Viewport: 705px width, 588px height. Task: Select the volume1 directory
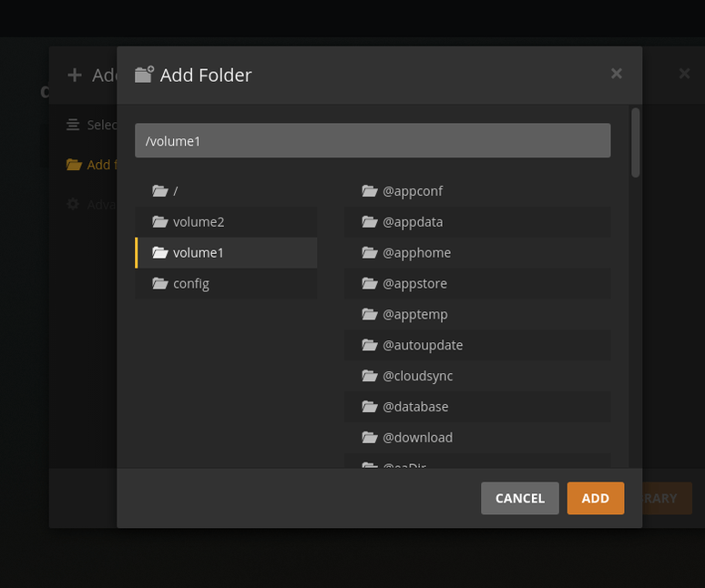[x=198, y=253]
